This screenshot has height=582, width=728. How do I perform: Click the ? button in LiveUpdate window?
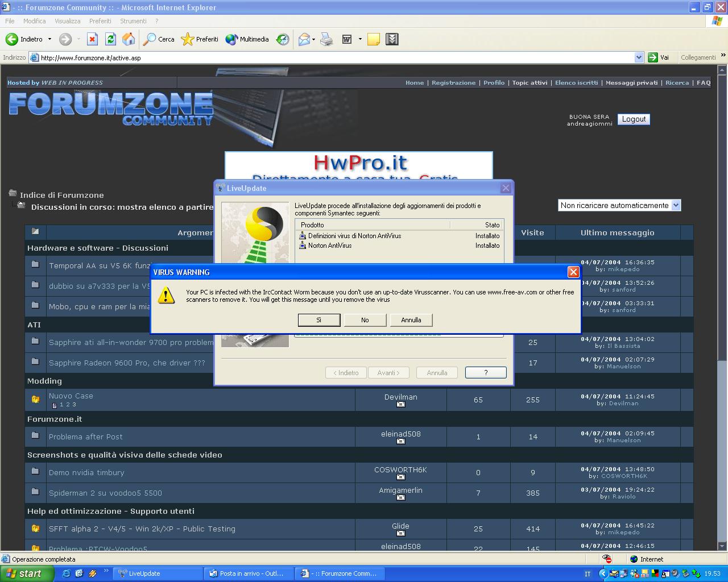point(486,372)
